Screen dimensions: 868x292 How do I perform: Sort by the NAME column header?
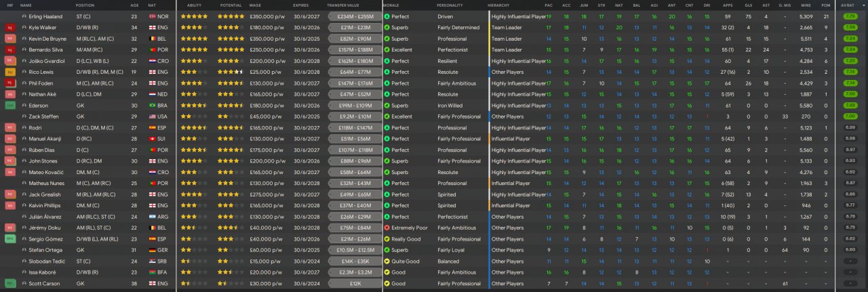(26, 5)
